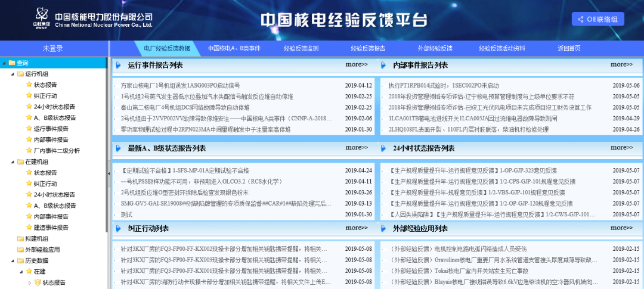
Task: Collapse the 历史数据 tree node
Action: tap(13, 260)
